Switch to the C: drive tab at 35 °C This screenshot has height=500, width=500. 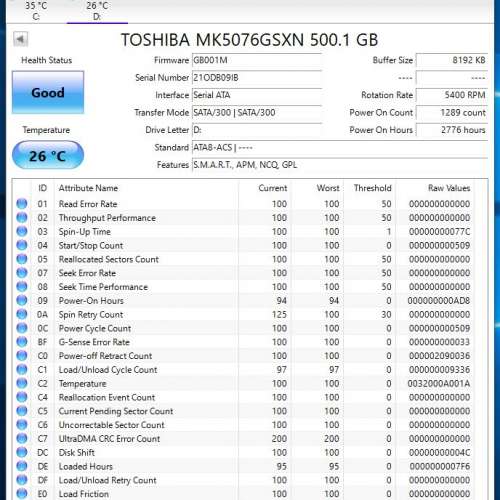(x=36, y=11)
